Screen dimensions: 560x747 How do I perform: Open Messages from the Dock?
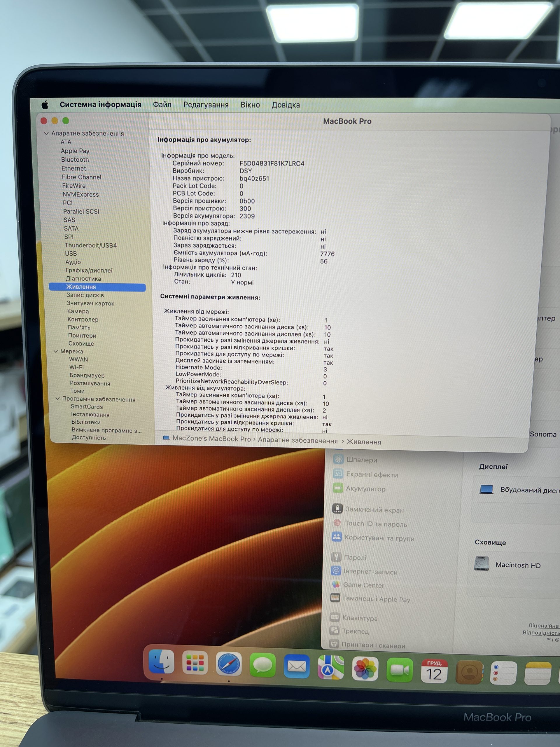click(262, 665)
